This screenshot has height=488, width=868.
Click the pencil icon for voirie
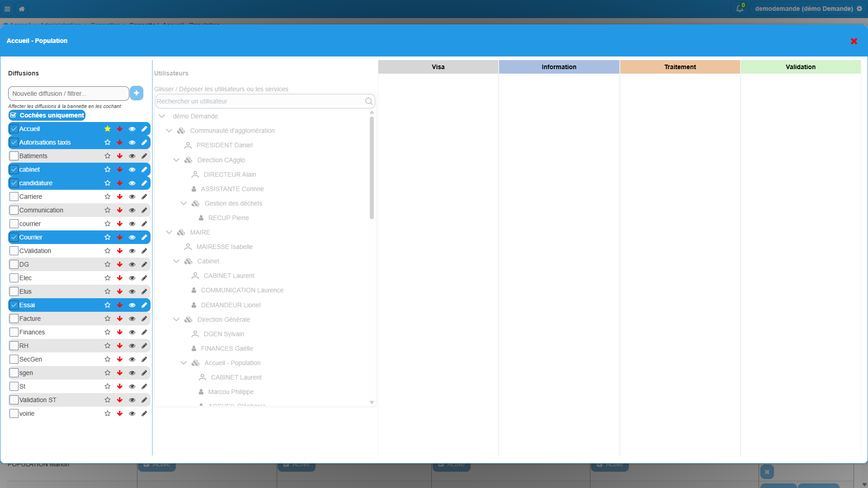click(x=144, y=413)
